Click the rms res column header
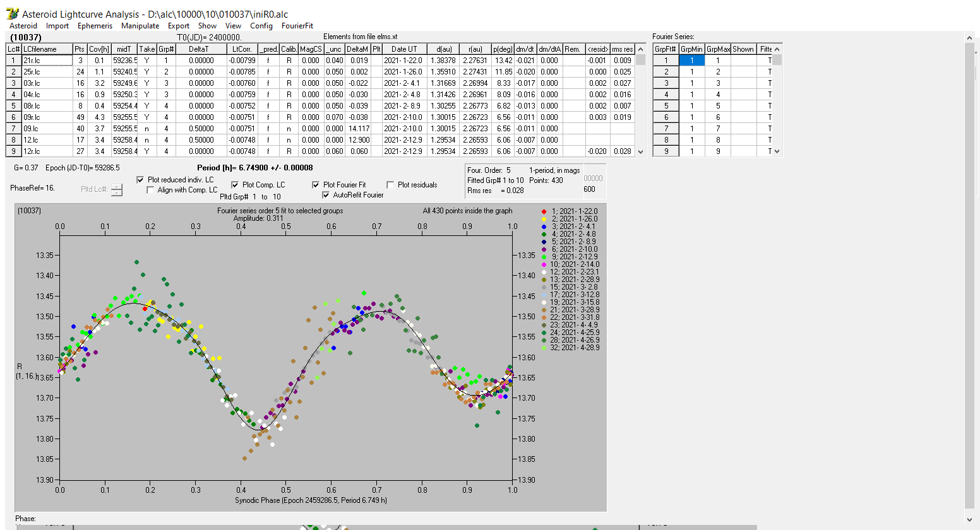The width and height of the screenshot is (980, 530). [622, 49]
